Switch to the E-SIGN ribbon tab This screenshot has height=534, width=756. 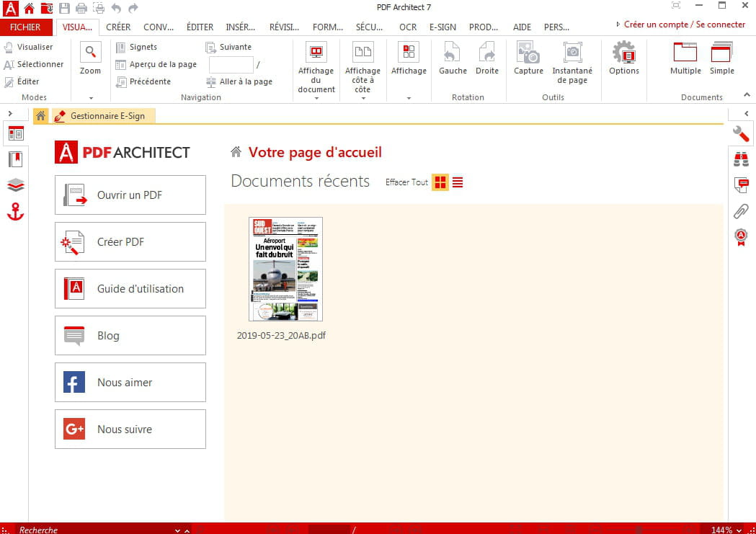click(443, 27)
